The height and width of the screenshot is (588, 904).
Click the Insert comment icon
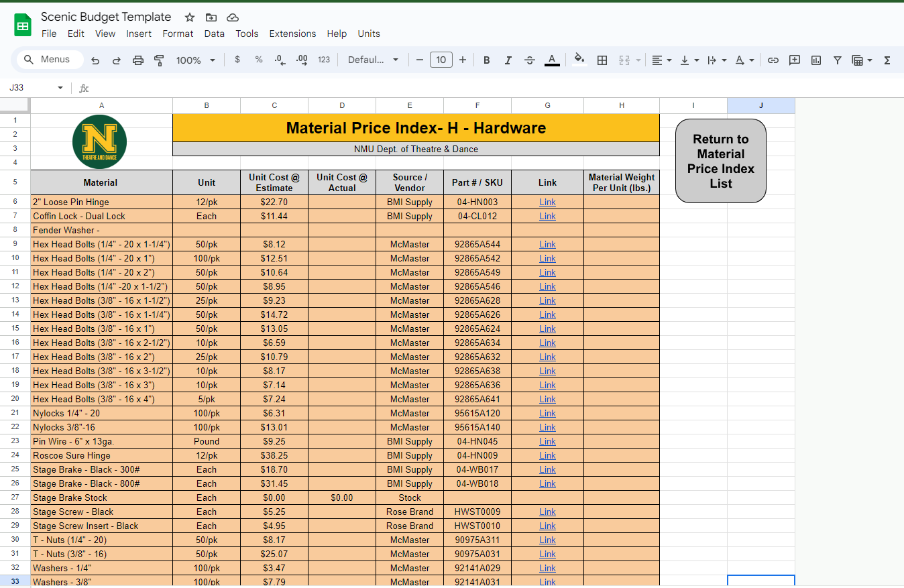tap(795, 60)
